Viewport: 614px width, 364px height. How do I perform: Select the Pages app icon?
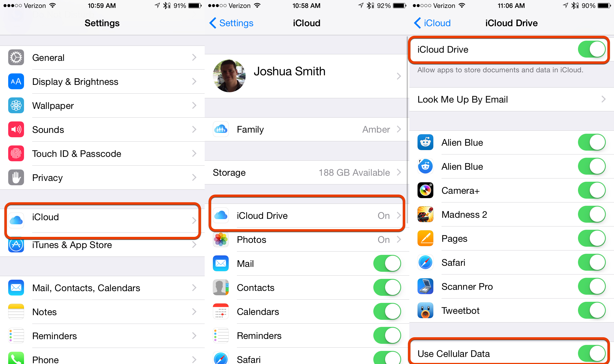[x=423, y=237]
